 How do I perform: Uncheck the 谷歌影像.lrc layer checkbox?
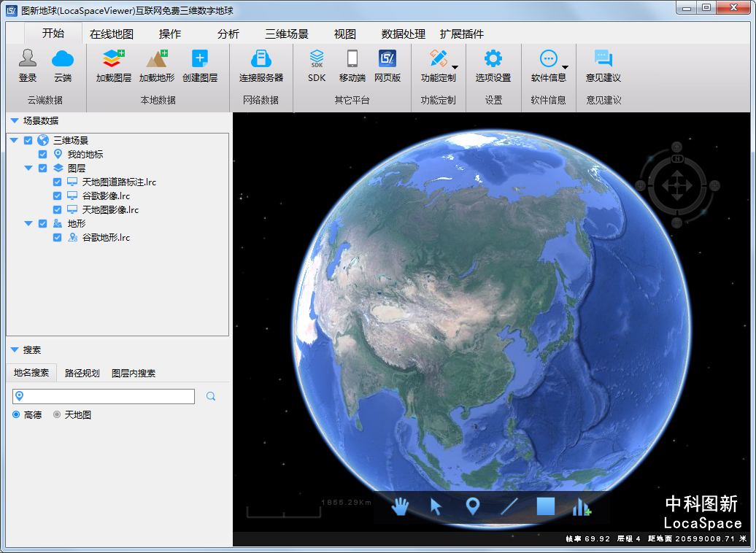pyautogui.click(x=58, y=196)
